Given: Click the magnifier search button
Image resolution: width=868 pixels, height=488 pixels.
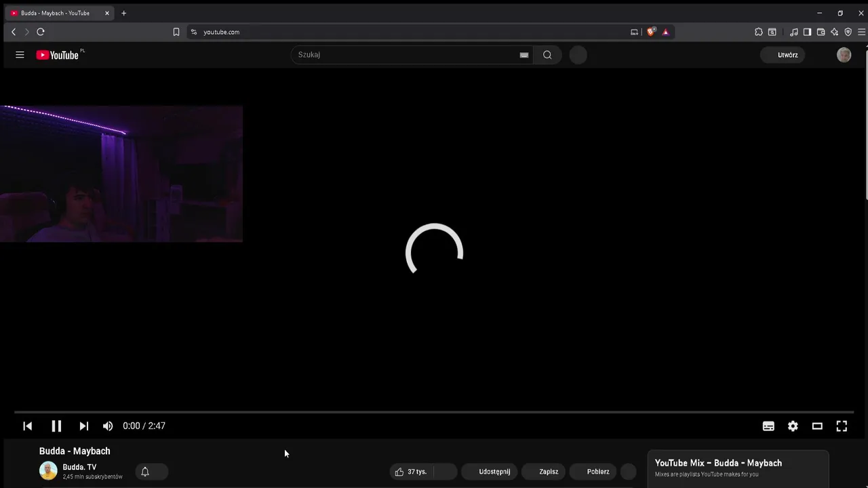Looking at the screenshot, I should click(547, 55).
